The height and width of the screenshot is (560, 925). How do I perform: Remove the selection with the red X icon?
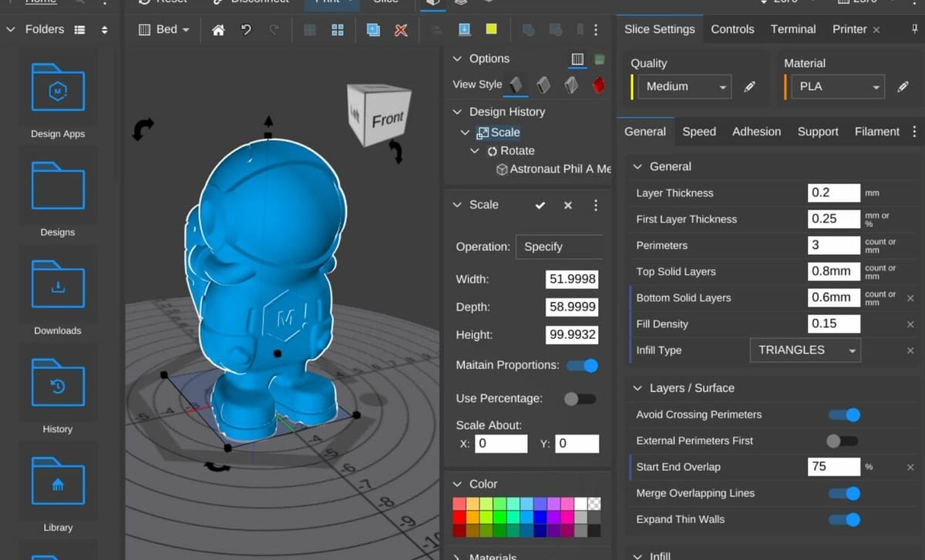pos(401,30)
